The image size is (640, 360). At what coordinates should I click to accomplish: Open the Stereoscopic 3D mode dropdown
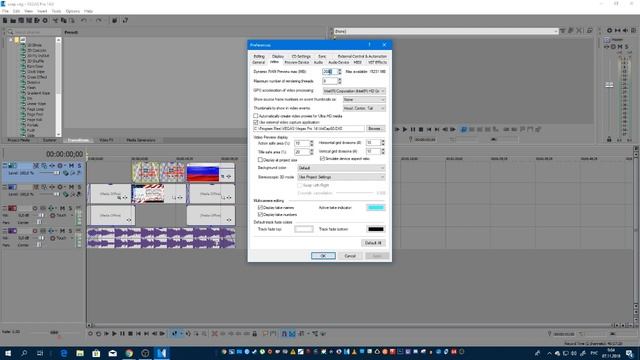341,177
